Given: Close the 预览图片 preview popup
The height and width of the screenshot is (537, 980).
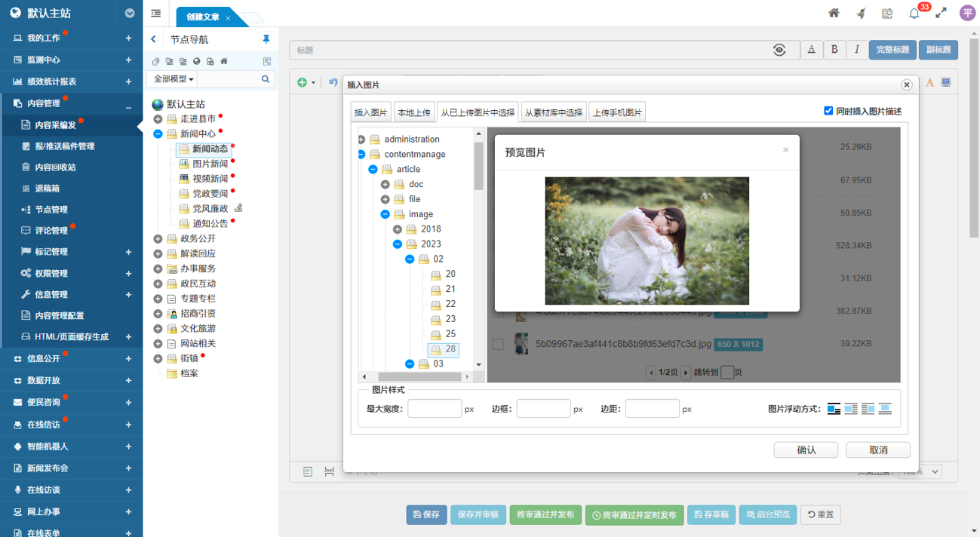Looking at the screenshot, I should [785, 150].
